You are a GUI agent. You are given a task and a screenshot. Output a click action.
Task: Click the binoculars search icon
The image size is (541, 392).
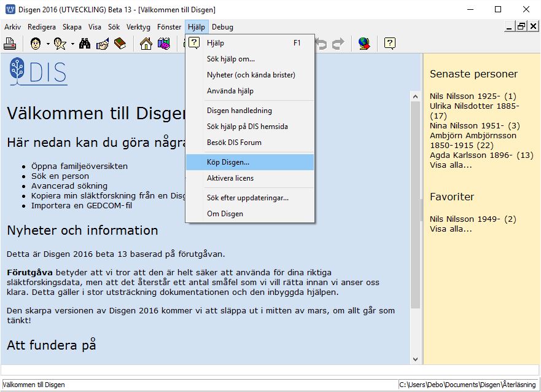click(x=85, y=44)
